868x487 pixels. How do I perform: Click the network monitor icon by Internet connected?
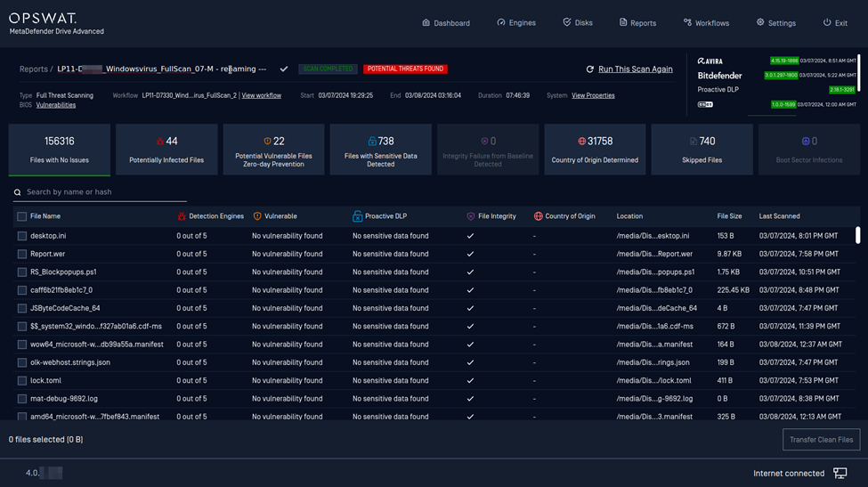840,473
